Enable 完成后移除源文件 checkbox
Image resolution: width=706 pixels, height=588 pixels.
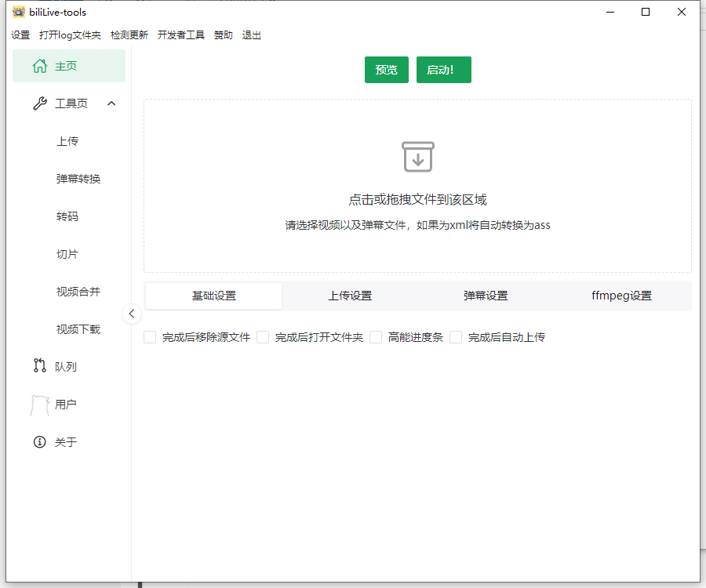(x=149, y=336)
